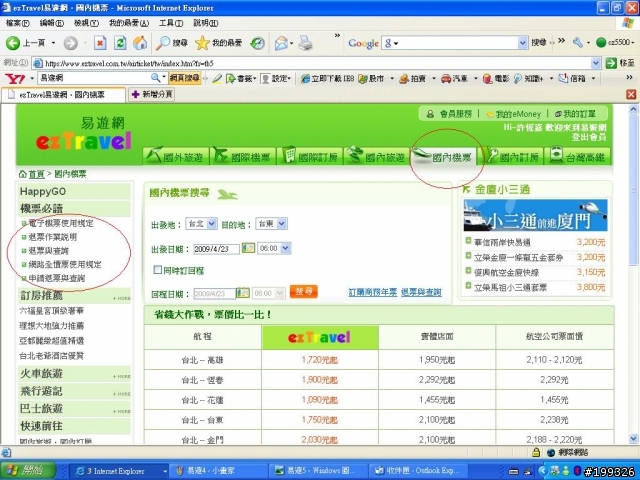Click the IE Back arrow button
The height and width of the screenshot is (480, 640).
pyautogui.click(x=13, y=43)
